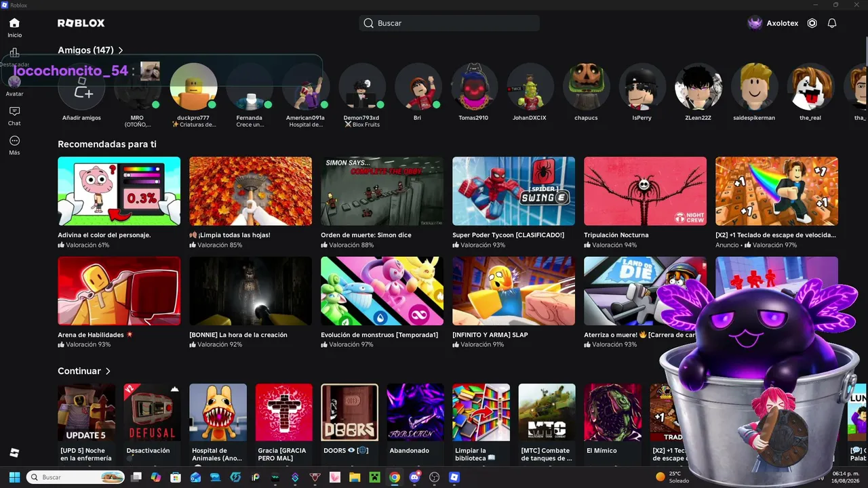Image resolution: width=868 pixels, height=488 pixels.
Task: Continue playing El Mímico
Action: (612, 412)
